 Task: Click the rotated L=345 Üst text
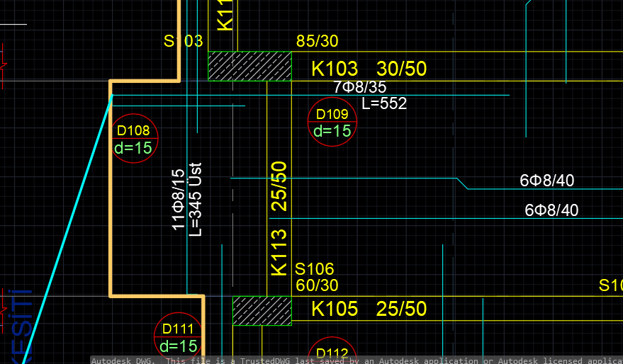(x=195, y=199)
